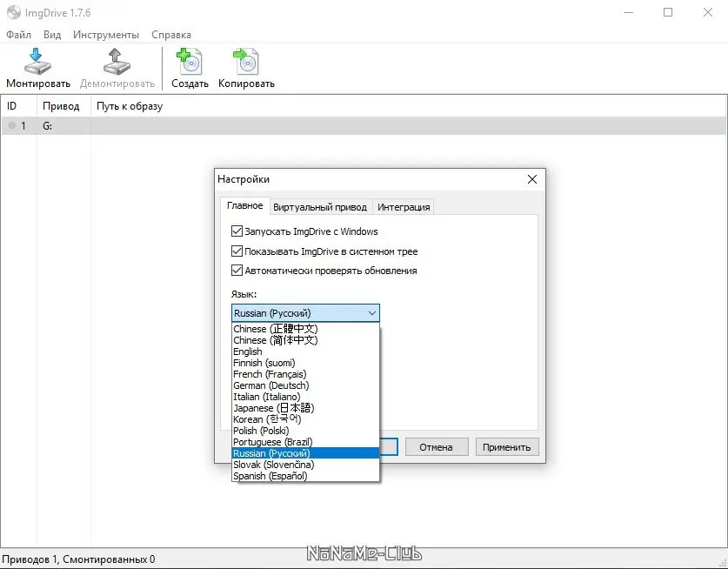Open the Файл menu

pyautogui.click(x=18, y=35)
